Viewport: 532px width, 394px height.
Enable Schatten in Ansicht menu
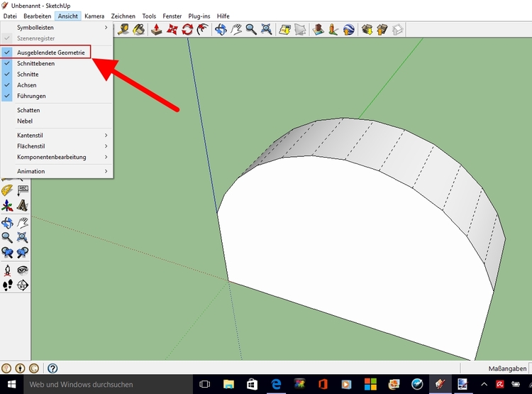[56, 110]
